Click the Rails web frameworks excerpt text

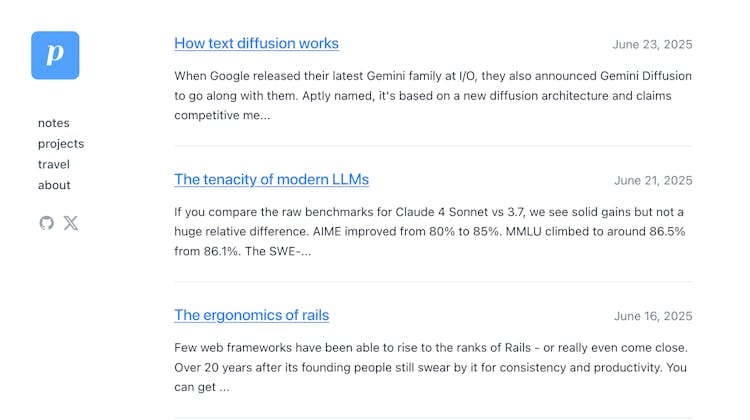[432, 367]
